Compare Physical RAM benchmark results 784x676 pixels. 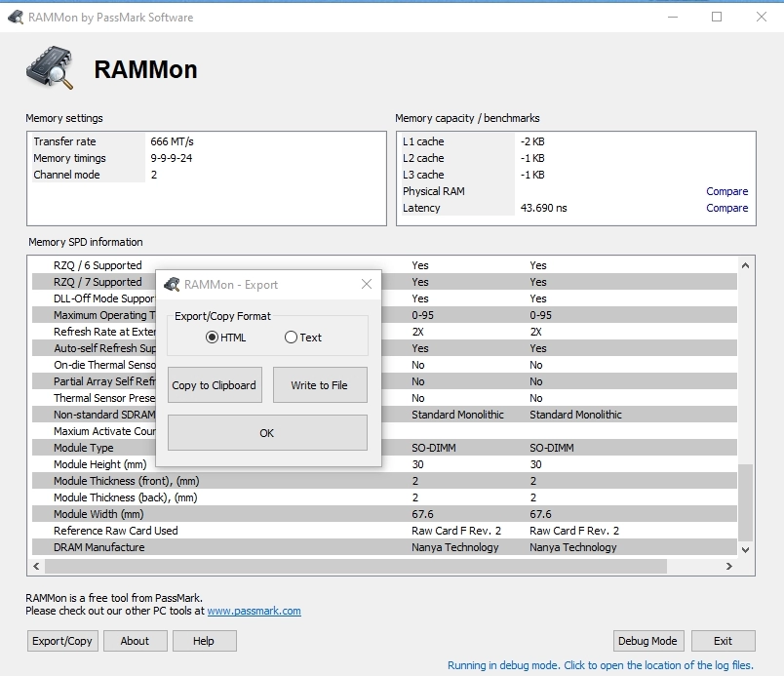click(726, 191)
